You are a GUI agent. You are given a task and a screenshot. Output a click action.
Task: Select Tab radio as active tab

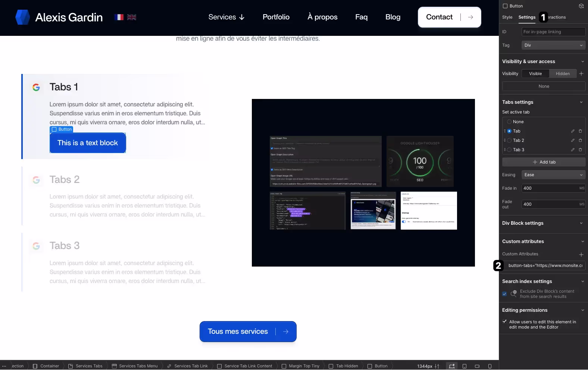(x=509, y=131)
